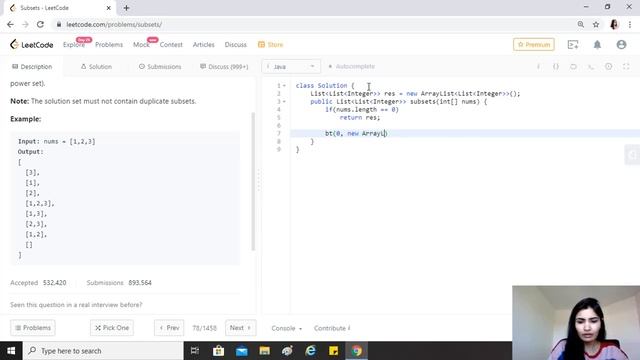
Task: Reset code to default with the revert icon
Action: point(573,67)
